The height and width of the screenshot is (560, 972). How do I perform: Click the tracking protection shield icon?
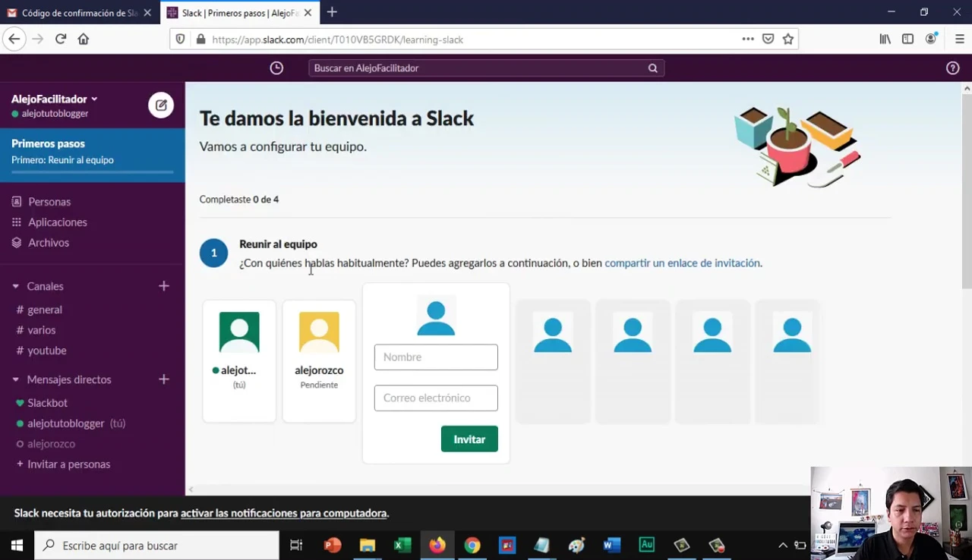click(x=180, y=39)
